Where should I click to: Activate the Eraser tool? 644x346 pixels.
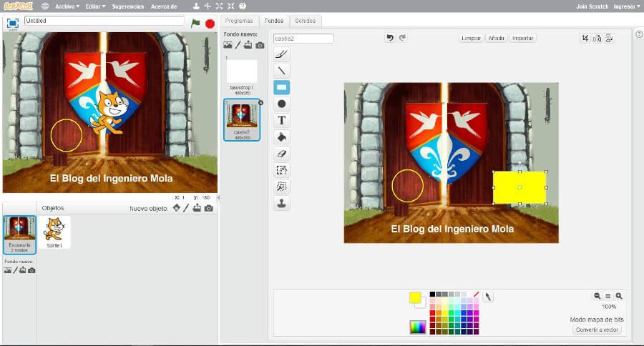pyautogui.click(x=282, y=154)
